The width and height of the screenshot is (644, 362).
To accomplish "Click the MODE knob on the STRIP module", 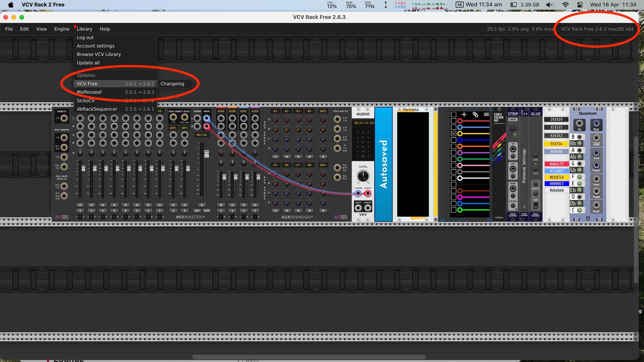I will coord(513,127).
